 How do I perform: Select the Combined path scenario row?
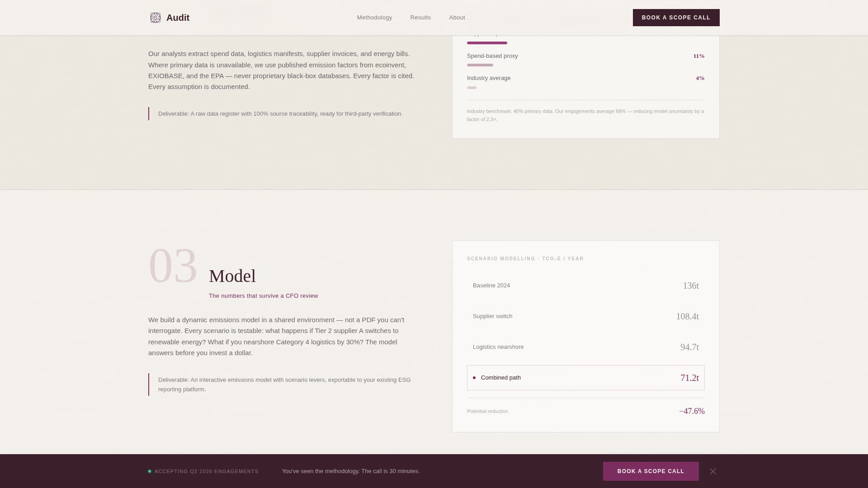tap(585, 378)
